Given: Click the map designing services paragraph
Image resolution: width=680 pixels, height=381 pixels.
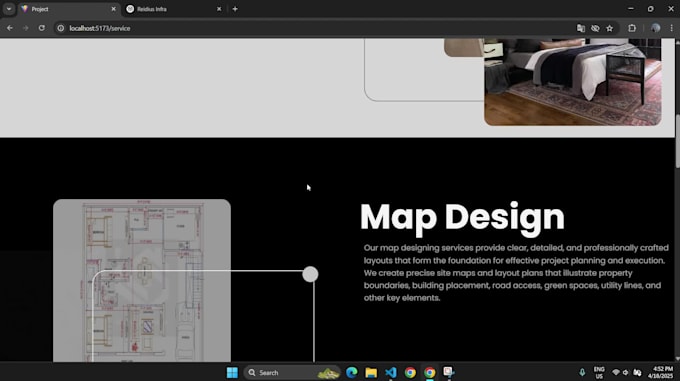Looking at the screenshot, I should pos(516,273).
